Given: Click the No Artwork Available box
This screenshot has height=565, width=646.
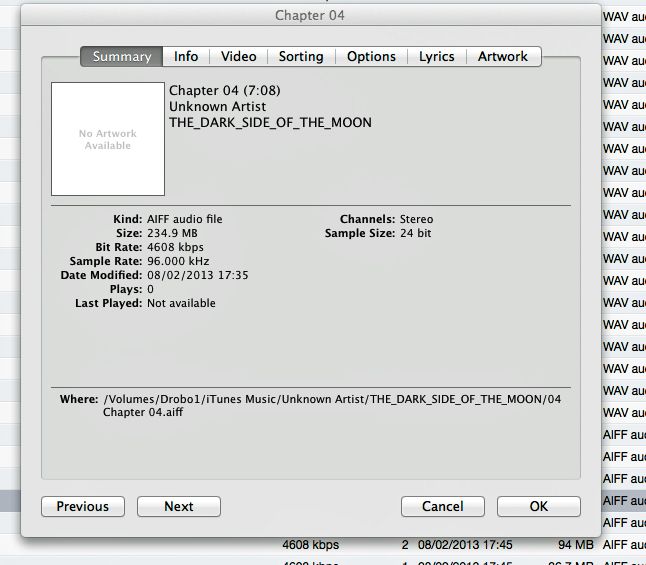Looking at the screenshot, I should pos(108,139).
